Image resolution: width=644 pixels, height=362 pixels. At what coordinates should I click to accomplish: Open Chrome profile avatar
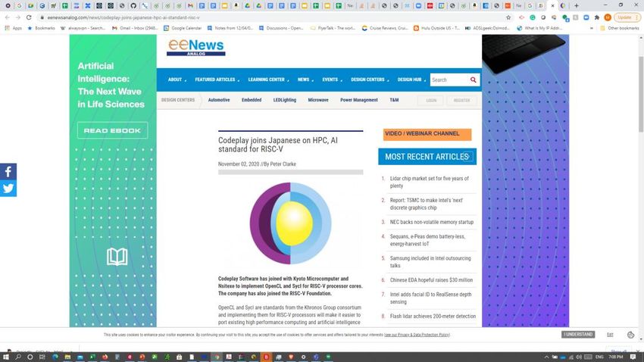tap(608, 17)
